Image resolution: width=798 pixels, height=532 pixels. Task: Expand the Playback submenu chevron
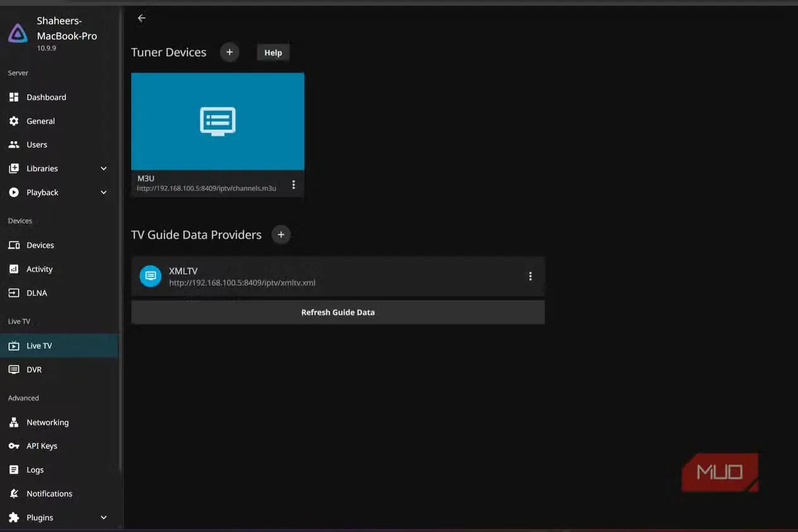[104, 193]
